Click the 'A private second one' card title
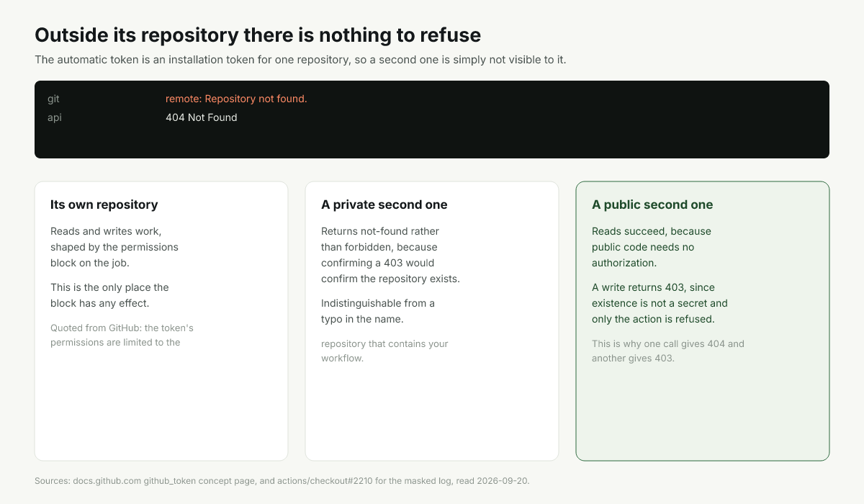Screen dimensions: 864x504 click(x=384, y=204)
